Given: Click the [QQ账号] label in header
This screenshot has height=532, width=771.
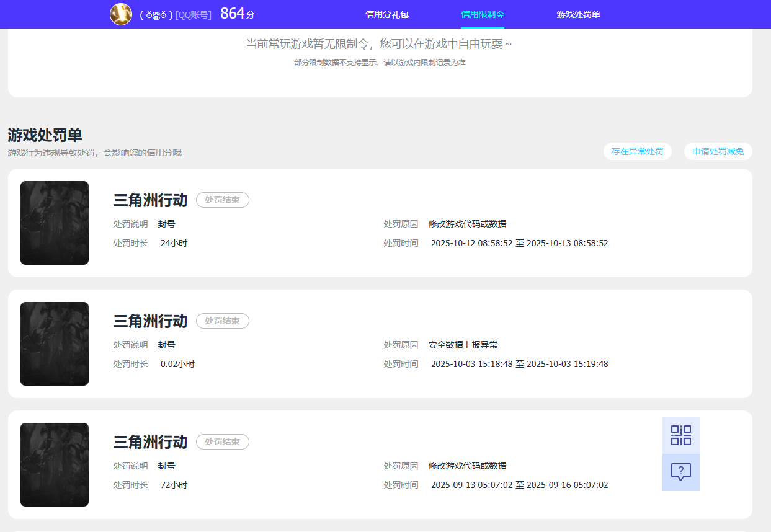Looking at the screenshot, I should tap(194, 14).
